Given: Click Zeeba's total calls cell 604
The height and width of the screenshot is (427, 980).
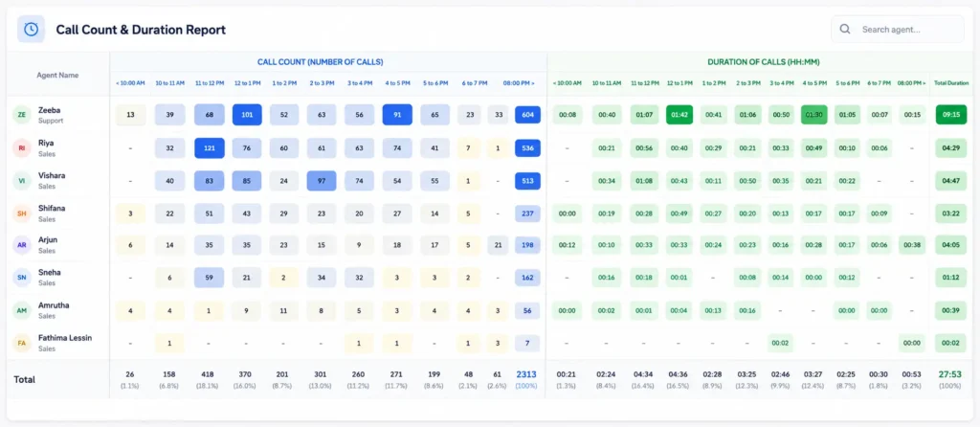Looking at the screenshot, I should pyautogui.click(x=527, y=115).
